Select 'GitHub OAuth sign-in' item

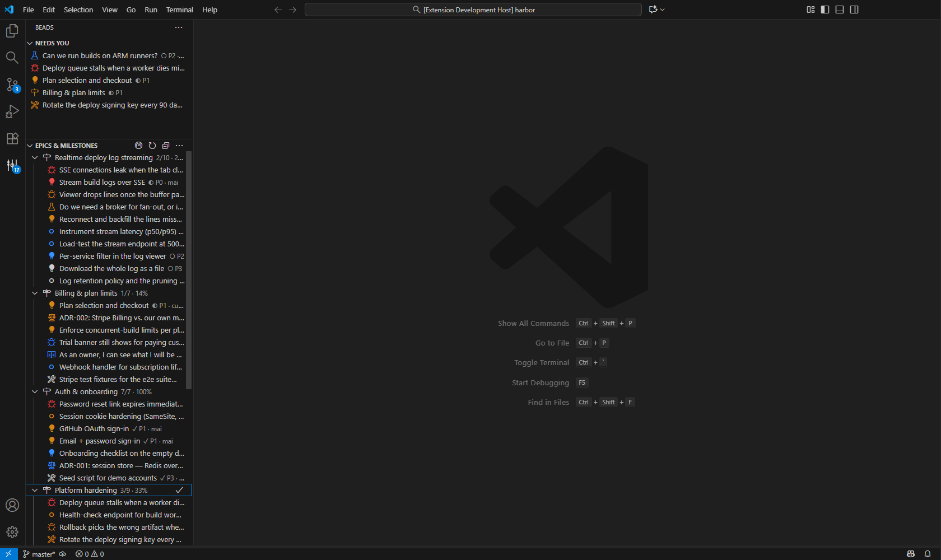tap(106, 428)
